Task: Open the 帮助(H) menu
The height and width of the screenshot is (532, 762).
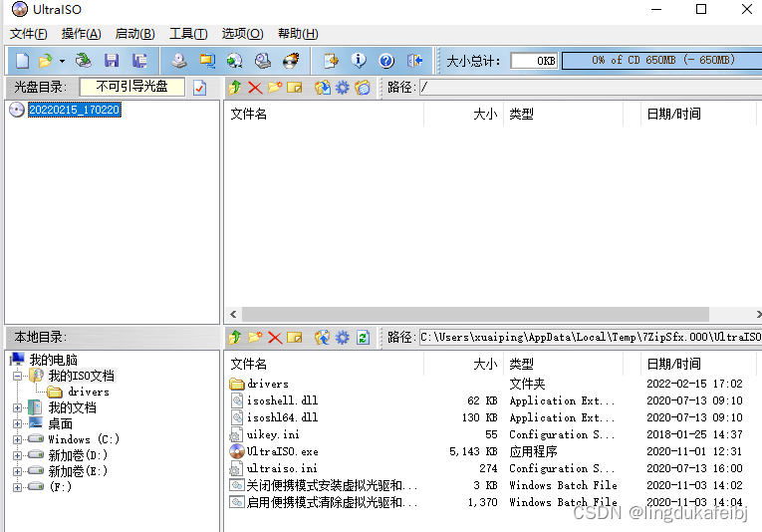Action: [298, 34]
